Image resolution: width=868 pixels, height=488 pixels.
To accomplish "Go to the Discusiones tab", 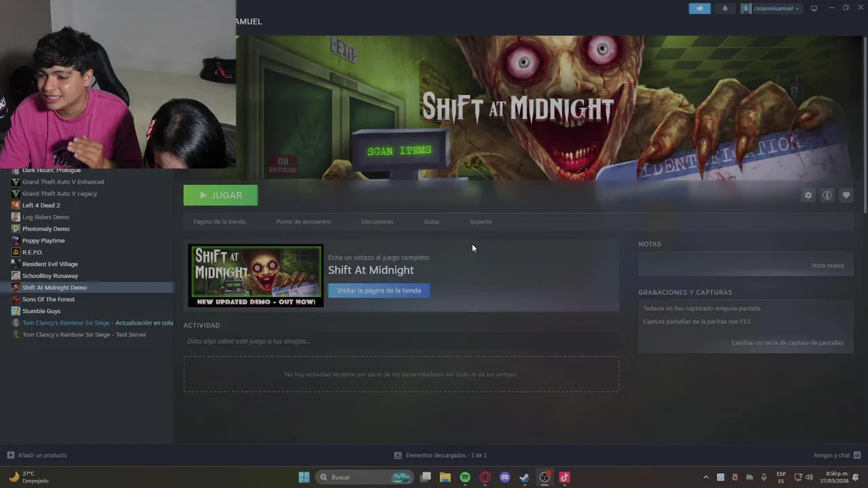I will tap(377, 222).
